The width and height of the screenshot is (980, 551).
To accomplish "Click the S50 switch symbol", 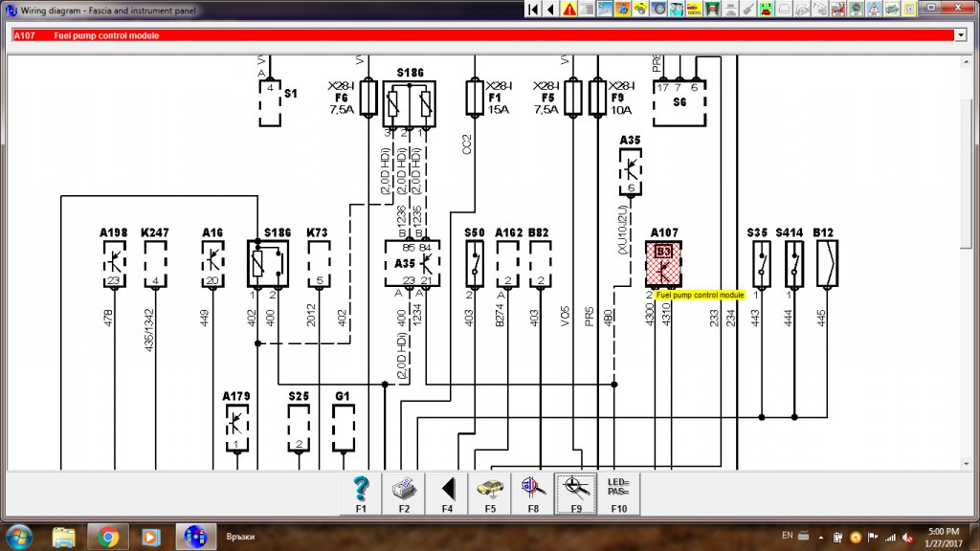I will (x=475, y=264).
